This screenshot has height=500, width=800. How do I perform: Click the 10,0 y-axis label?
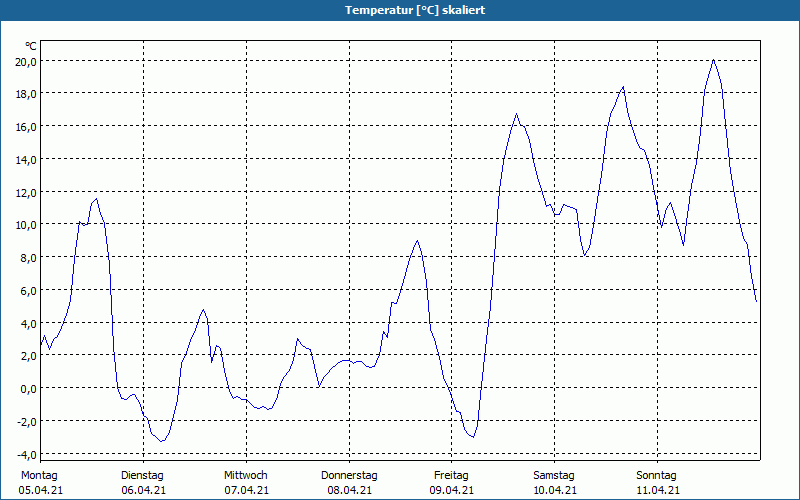point(26,225)
